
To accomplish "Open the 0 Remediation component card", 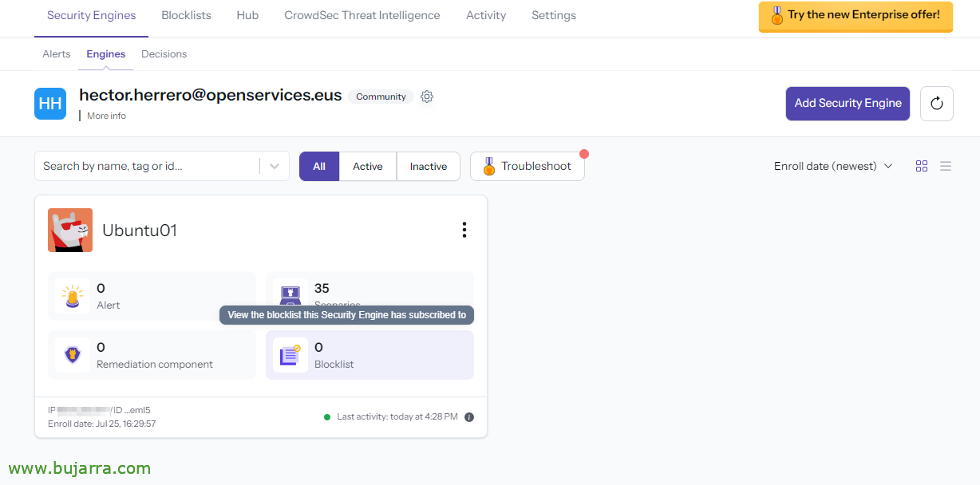I will 152,355.
